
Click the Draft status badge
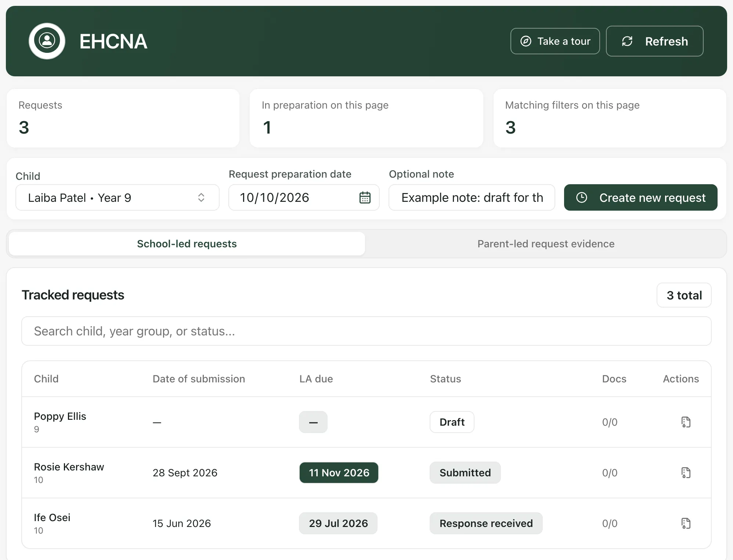point(452,422)
